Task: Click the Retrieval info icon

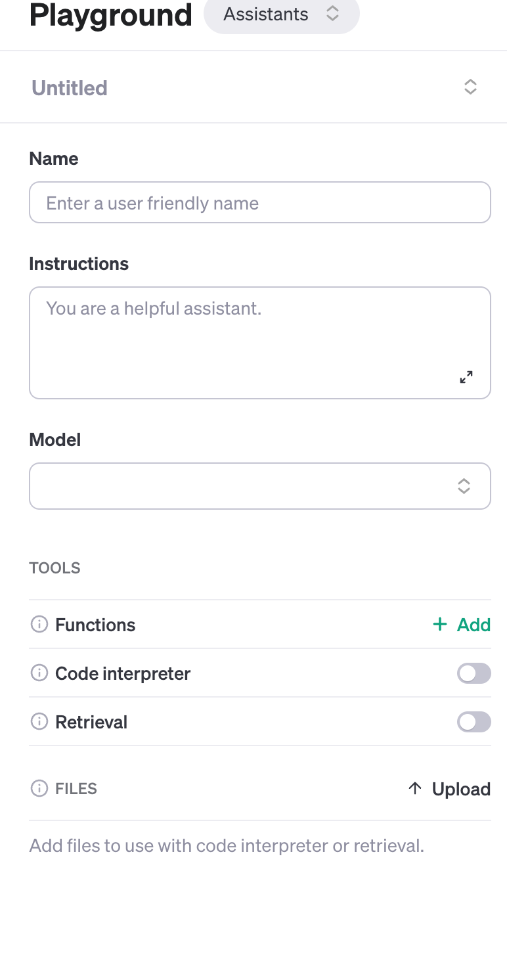Action: (39, 721)
